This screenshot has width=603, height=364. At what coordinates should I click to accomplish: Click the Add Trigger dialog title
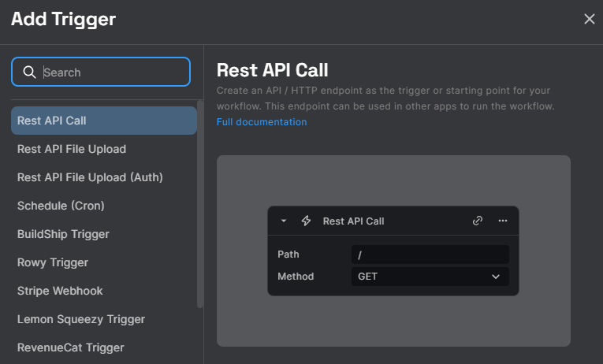click(64, 19)
